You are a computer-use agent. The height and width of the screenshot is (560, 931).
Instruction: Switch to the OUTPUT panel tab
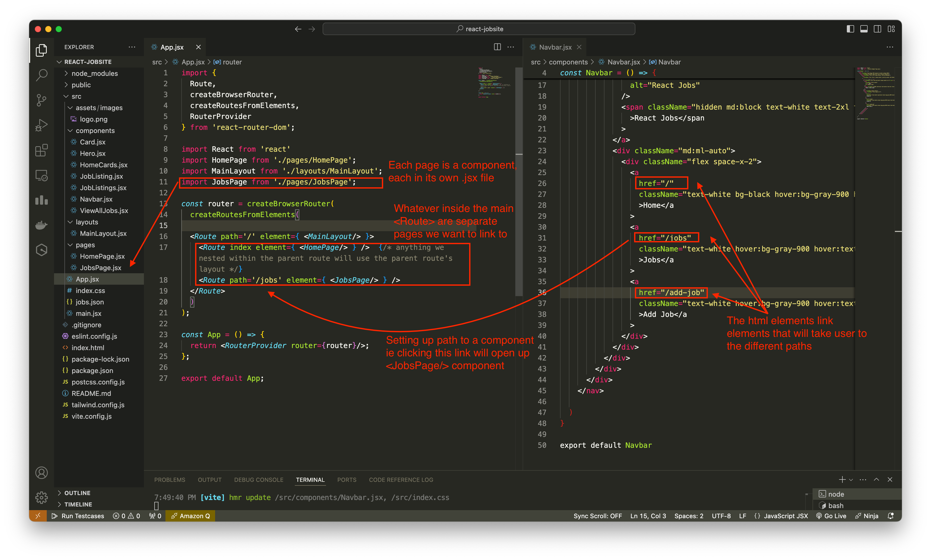pyautogui.click(x=209, y=480)
